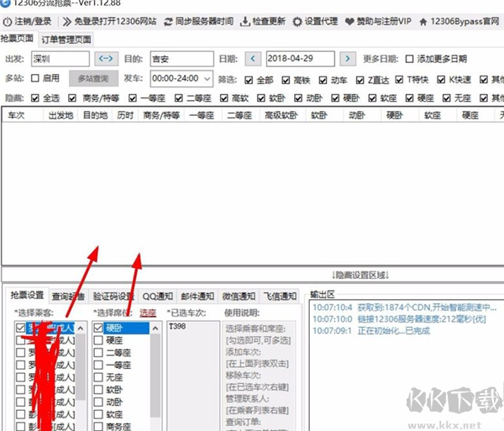Image resolution: width=504 pixels, height=431 pixels.
Task: Toggle the hide 商务/特等 checkbox
Action: point(72,98)
